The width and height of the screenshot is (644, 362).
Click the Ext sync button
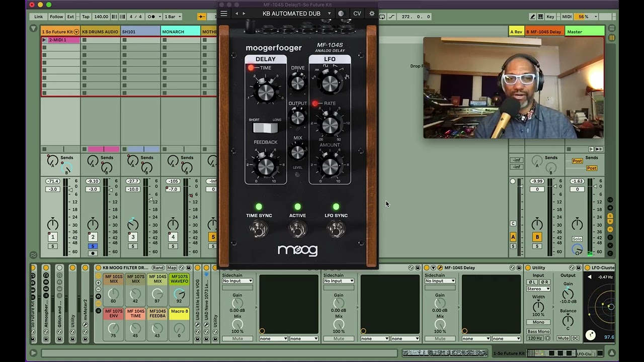pos(70,17)
